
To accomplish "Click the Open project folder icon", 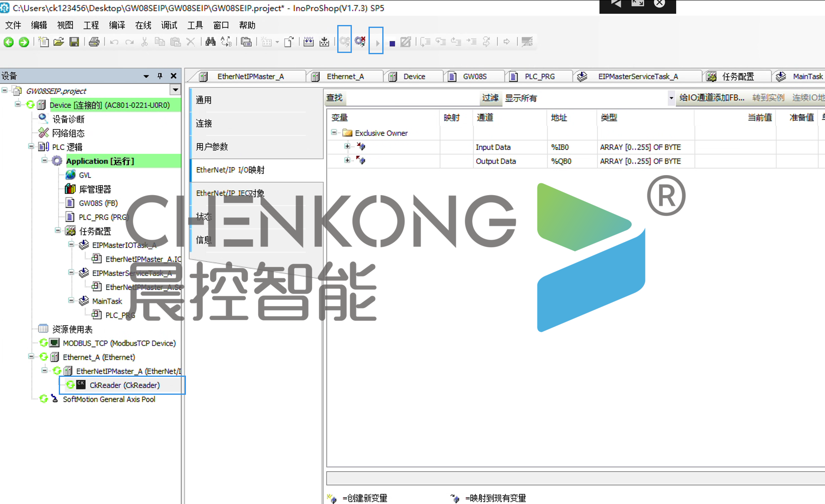I will (59, 42).
